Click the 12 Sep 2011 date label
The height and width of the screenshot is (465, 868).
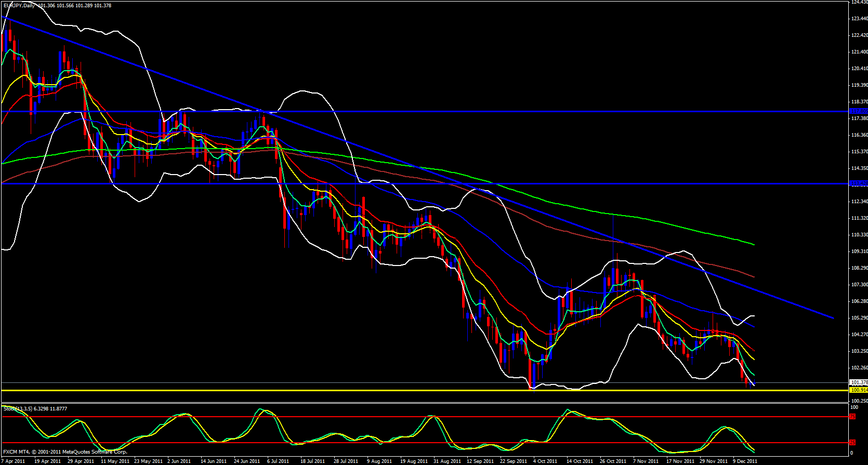point(480,461)
